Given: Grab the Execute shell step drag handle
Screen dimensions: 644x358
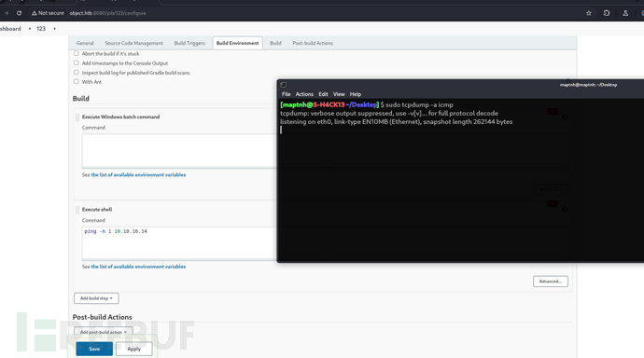Looking at the screenshot, I should pyautogui.click(x=77, y=210).
